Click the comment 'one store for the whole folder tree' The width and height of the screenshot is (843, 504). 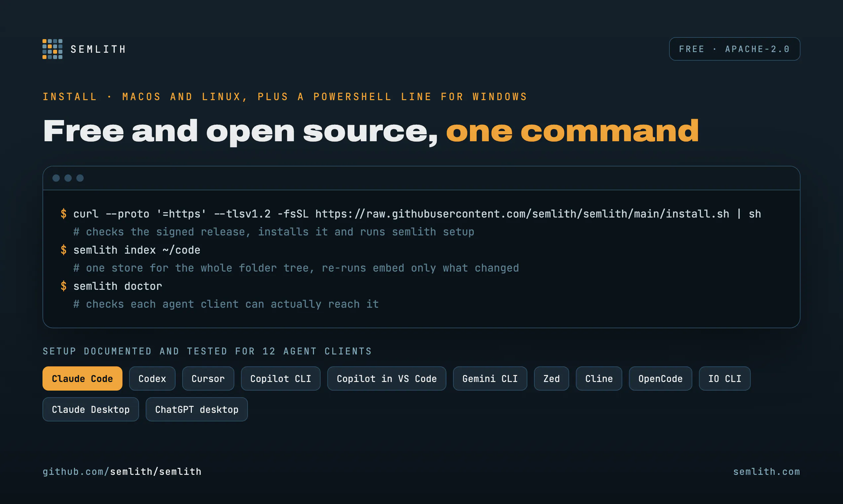pyautogui.click(x=296, y=268)
